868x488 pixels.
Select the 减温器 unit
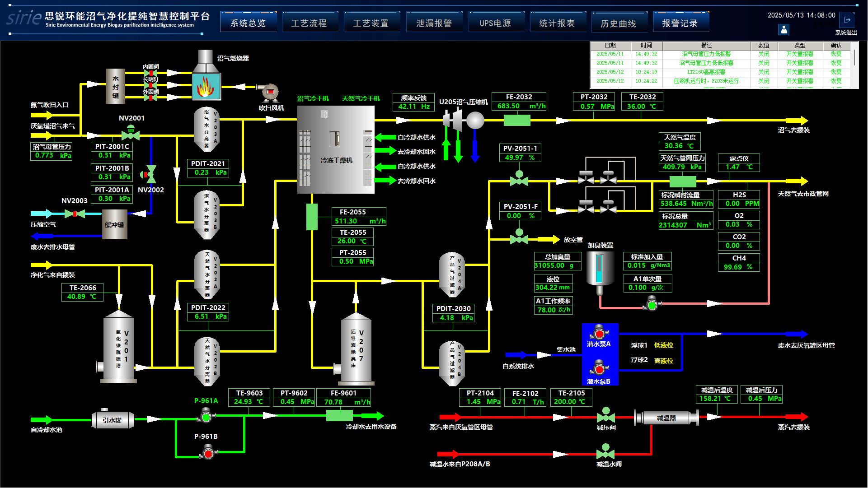coord(666,418)
